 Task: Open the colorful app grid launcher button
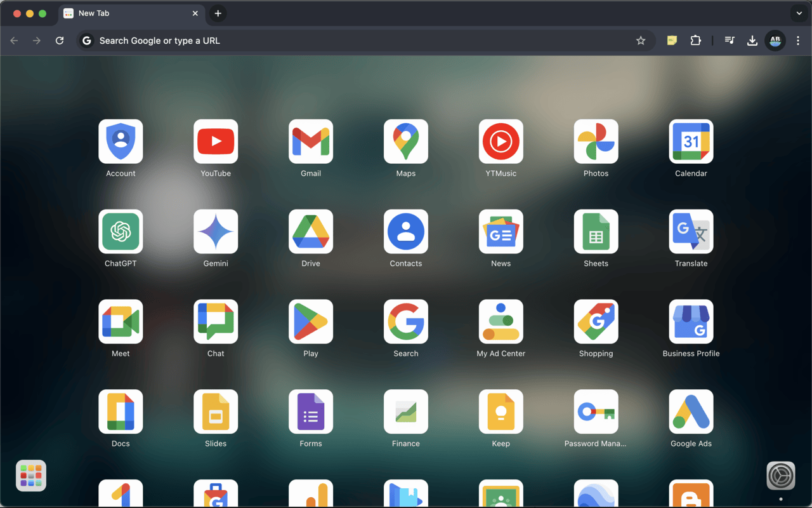pyautogui.click(x=31, y=476)
